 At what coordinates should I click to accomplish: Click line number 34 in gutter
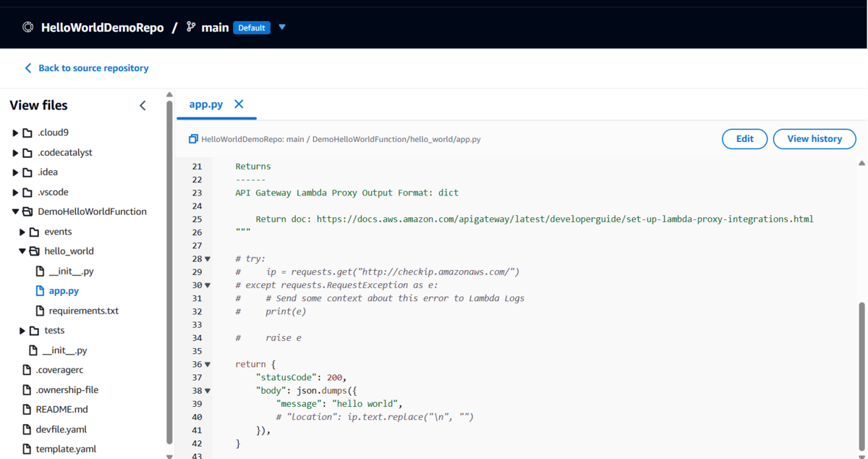(197, 338)
